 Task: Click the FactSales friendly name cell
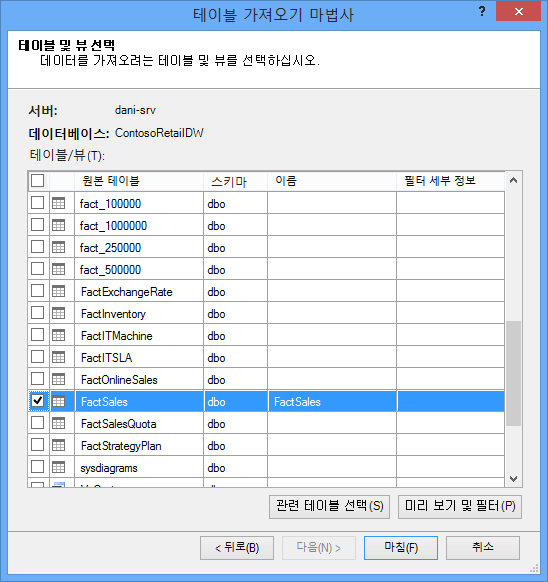(x=332, y=401)
